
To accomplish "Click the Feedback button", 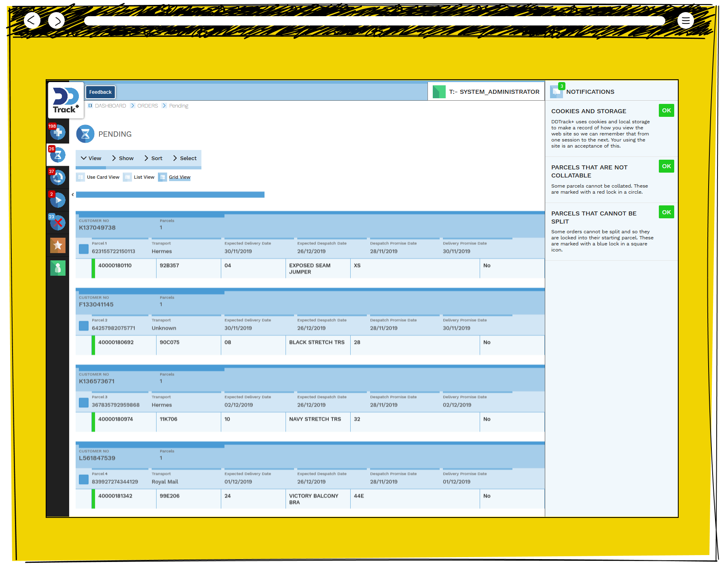I will 100,92.
